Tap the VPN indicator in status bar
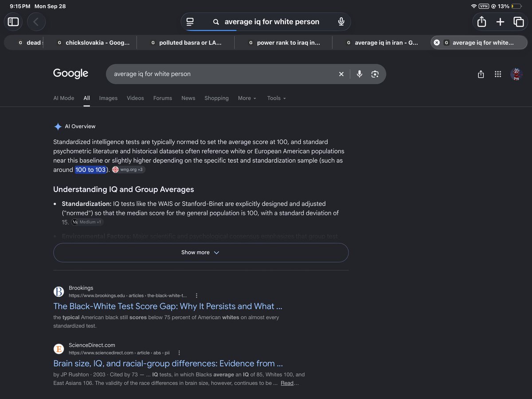Image resolution: width=532 pixels, height=399 pixels. (484, 6)
